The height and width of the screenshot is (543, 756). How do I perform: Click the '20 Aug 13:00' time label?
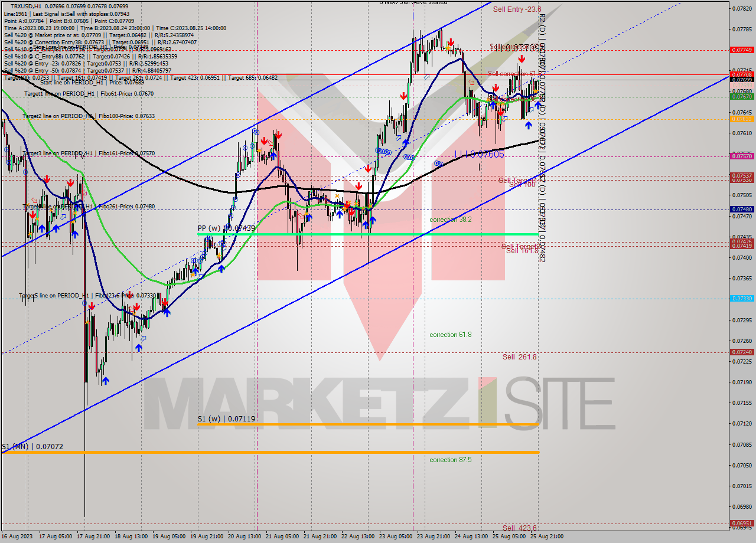click(243, 537)
